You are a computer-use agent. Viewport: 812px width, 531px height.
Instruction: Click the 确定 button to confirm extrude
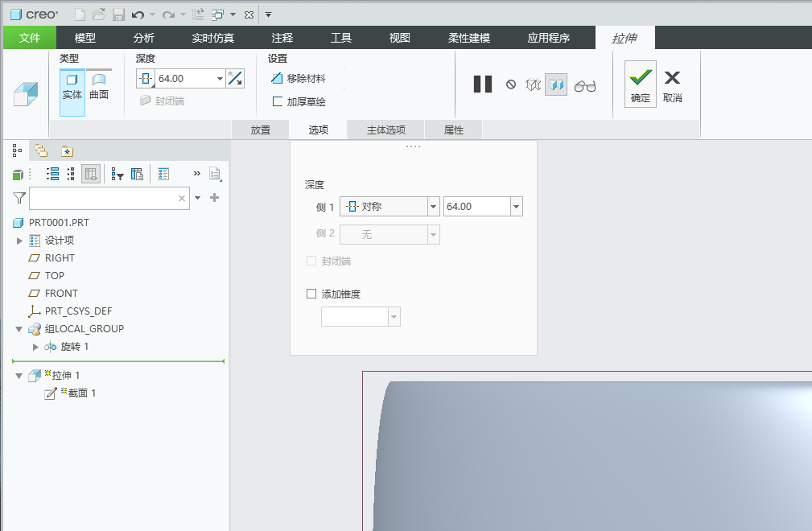(639, 84)
